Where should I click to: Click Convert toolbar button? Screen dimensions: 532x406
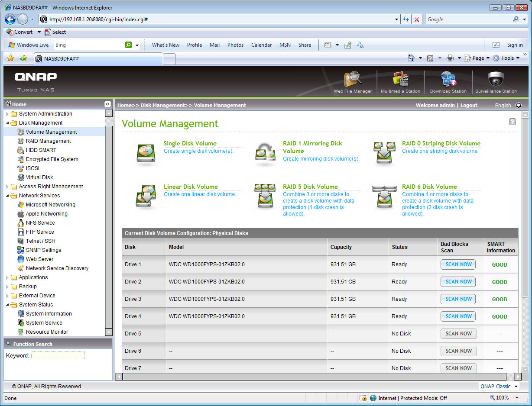pyautogui.click(x=19, y=32)
